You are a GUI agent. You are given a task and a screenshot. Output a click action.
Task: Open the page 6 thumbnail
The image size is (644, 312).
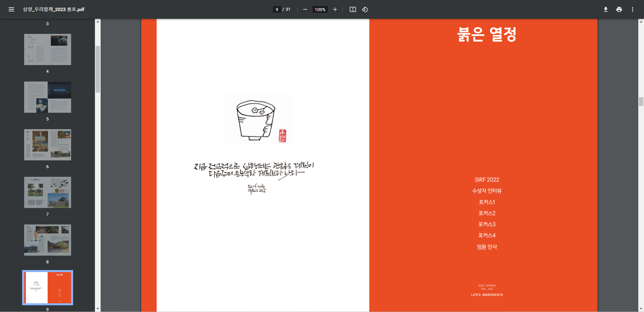[48, 145]
